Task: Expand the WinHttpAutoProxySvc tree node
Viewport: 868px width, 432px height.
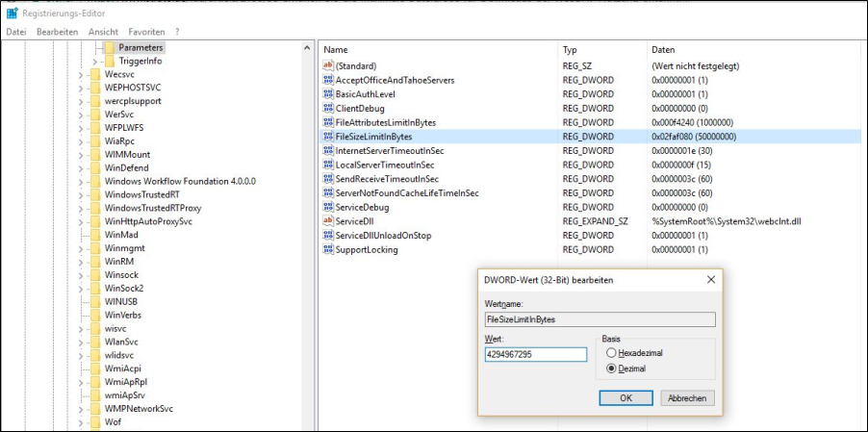Action: tap(81, 221)
